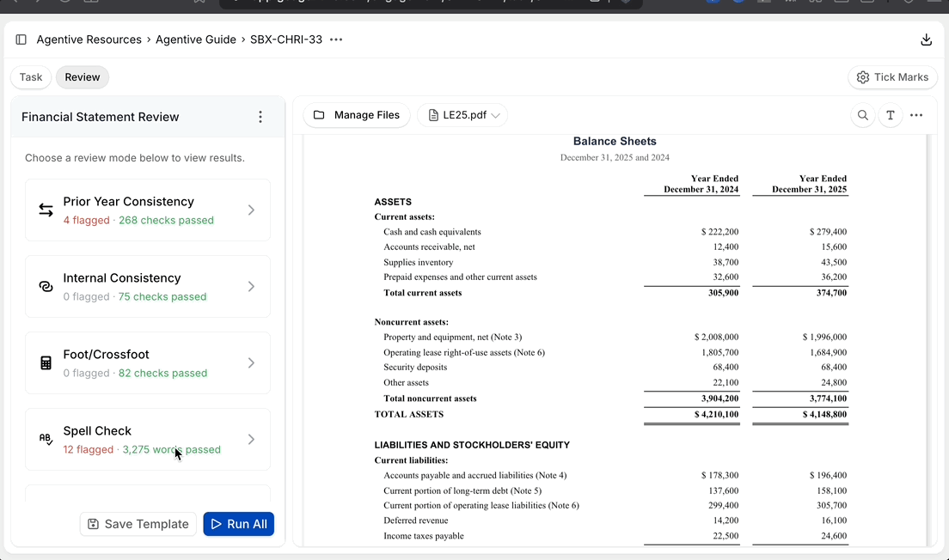The height and width of the screenshot is (560, 949).
Task: Click the Deferred revenue row label
Action: pyautogui.click(x=416, y=520)
